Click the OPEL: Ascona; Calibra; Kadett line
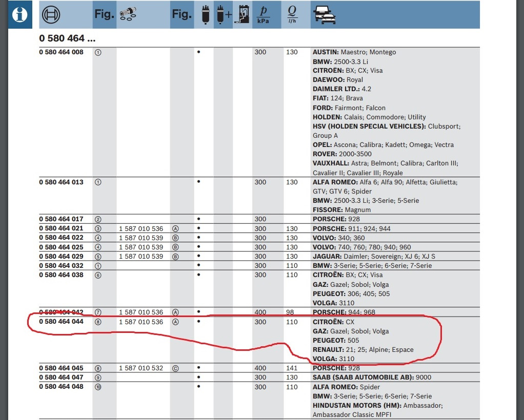 (383, 145)
